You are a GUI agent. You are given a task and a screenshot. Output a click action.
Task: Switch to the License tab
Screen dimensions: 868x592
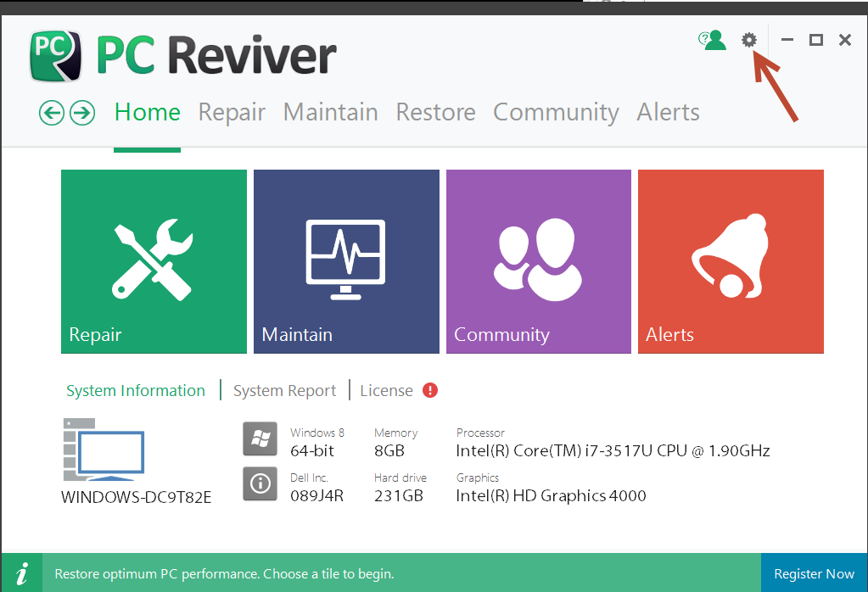click(x=386, y=391)
